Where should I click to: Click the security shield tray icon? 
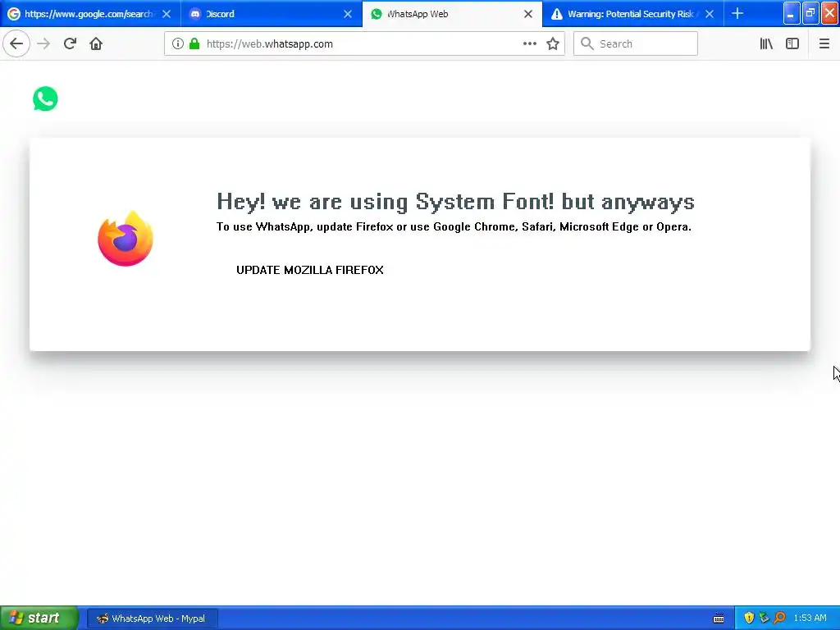coord(749,619)
